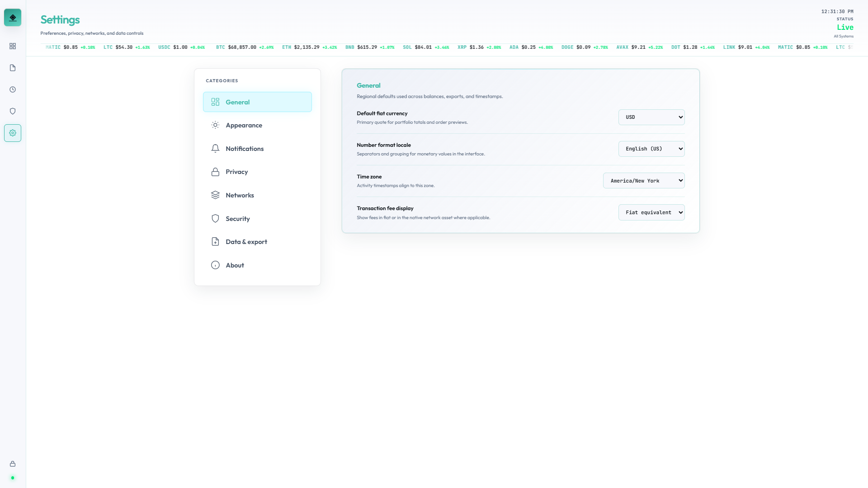This screenshot has height=488, width=868.
Task: Expand the Number format locale selector
Action: (651, 149)
